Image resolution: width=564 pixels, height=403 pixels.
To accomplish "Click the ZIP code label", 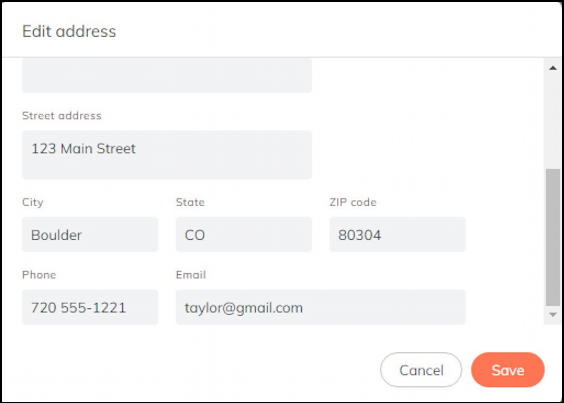I will click(353, 202).
